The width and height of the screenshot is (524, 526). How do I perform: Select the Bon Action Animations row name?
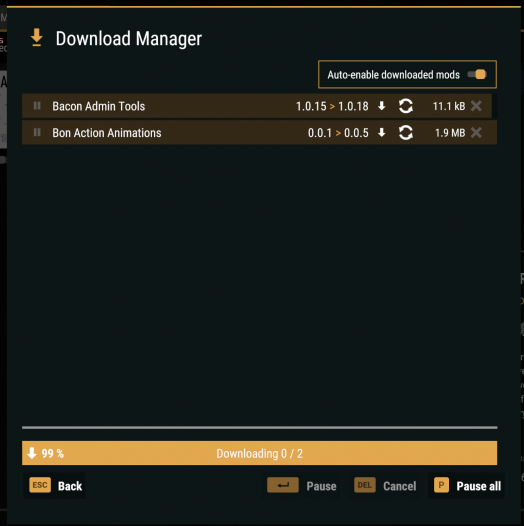(x=107, y=133)
